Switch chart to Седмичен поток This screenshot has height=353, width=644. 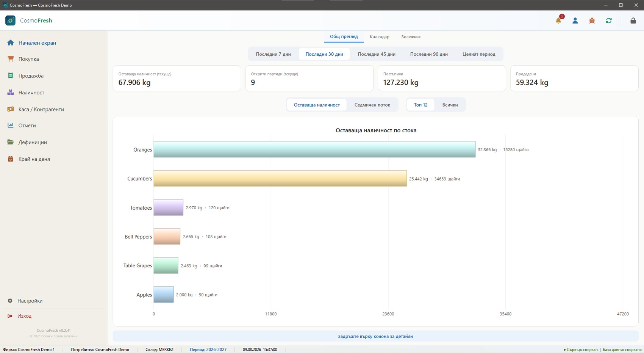coord(372,105)
